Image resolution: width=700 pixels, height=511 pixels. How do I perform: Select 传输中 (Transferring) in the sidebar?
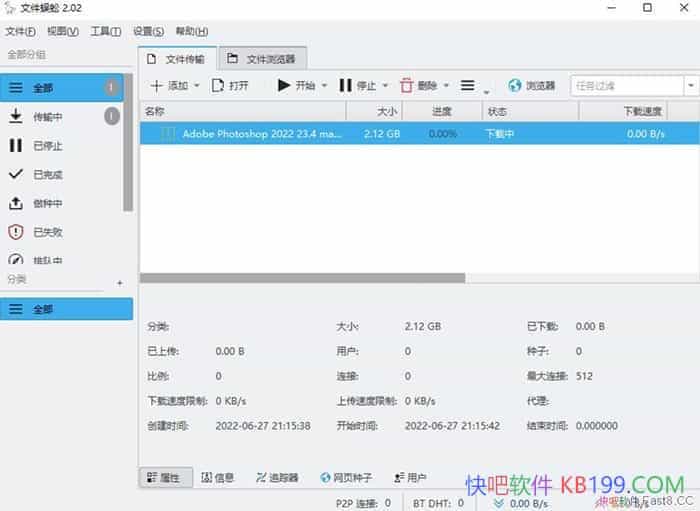coord(48,117)
